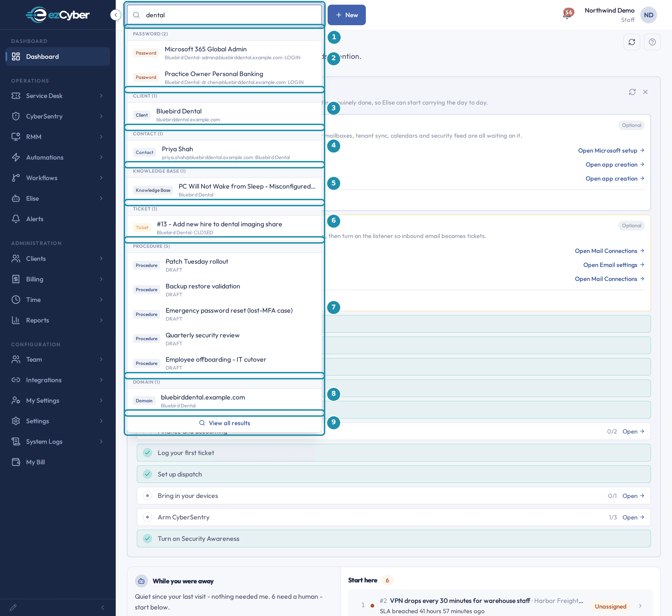Expand the Billing menu chevron
The width and height of the screenshot is (672, 616).
(x=101, y=279)
